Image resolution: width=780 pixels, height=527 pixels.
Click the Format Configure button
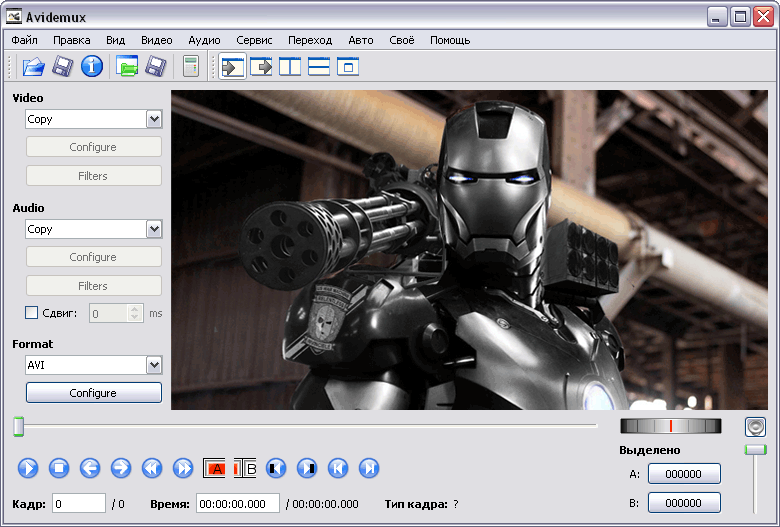(x=93, y=393)
